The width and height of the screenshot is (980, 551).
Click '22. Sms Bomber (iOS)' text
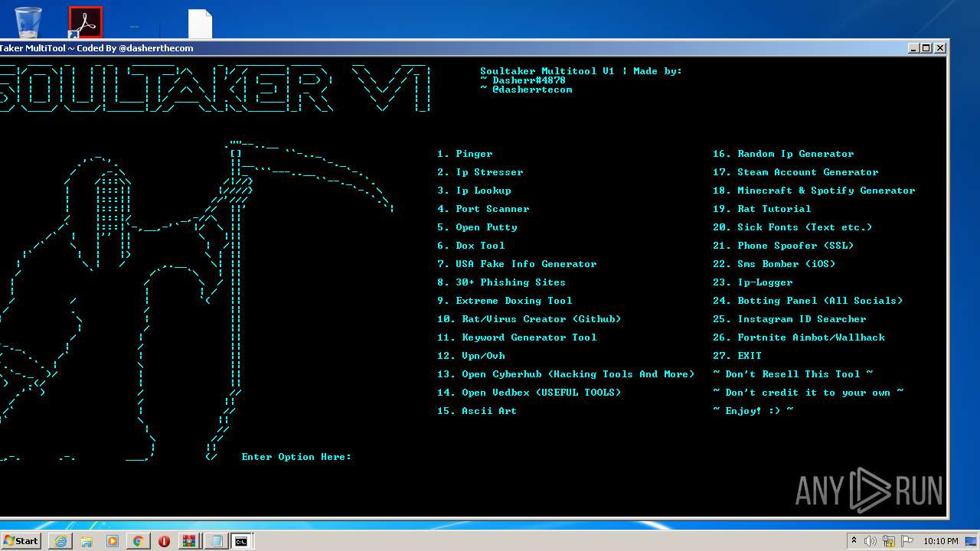pos(774,264)
